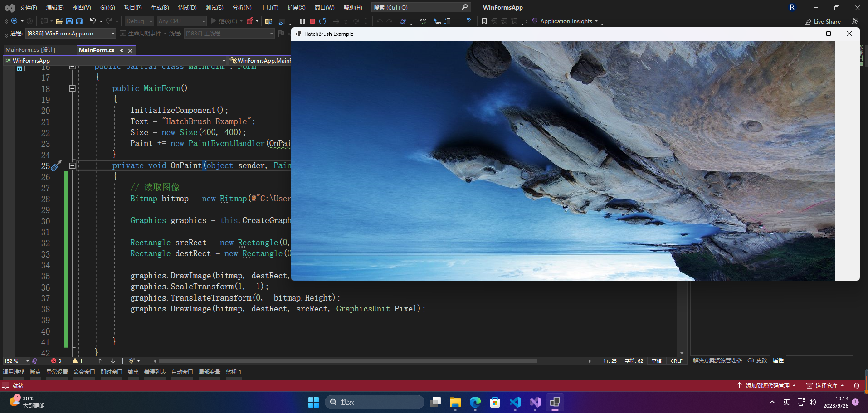Collapse the OnPaint method at line 25
The width and height of the screenshot is (868, 413).
click(72, 165)
